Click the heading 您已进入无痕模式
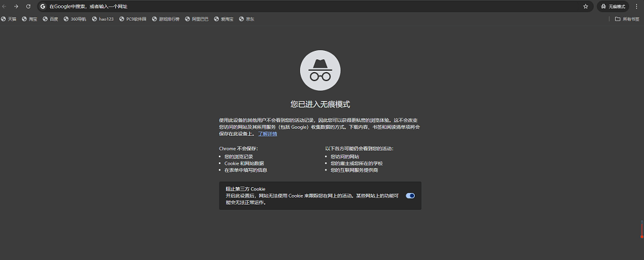Image resolution: width=644 pixels, height=260 pixels. coord(320,104)
